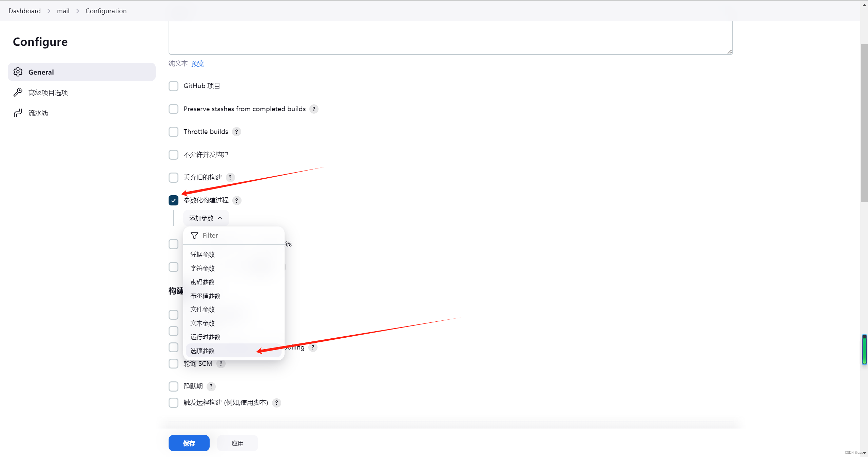
Task: Select 选项参数 from the parameter menu
Action: [202, 351]
